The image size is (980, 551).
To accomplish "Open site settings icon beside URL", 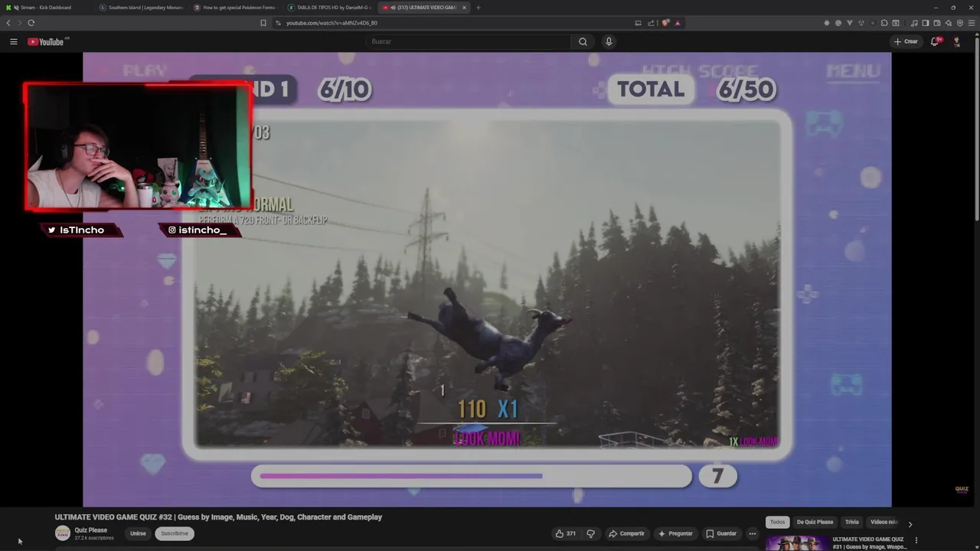I will click(278, 23).
